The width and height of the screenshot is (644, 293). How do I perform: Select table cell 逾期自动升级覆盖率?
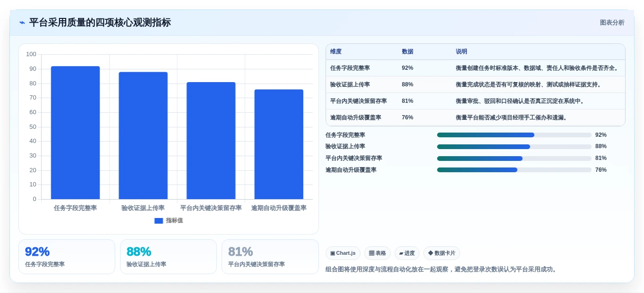pos(356,117)
